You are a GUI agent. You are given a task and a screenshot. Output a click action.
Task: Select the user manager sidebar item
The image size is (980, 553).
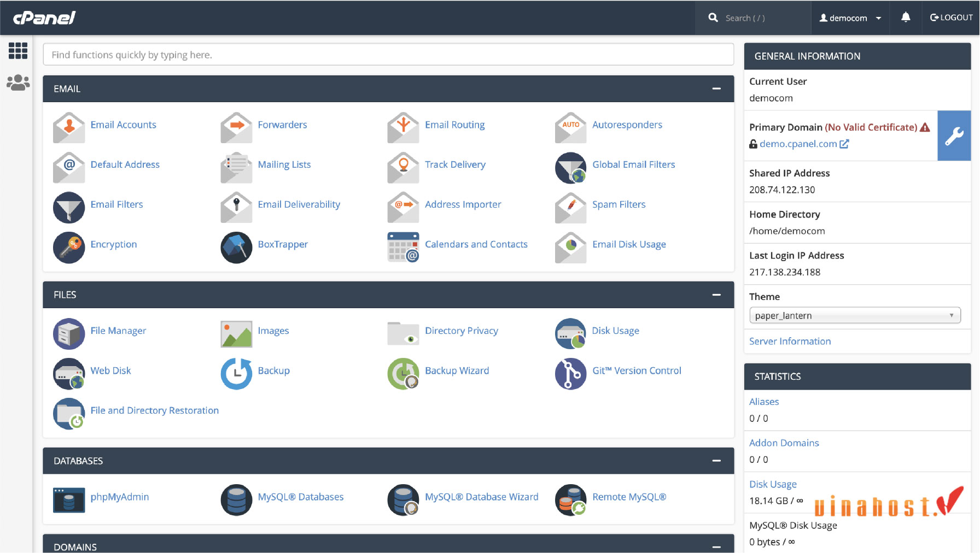(x=18, y=82)
